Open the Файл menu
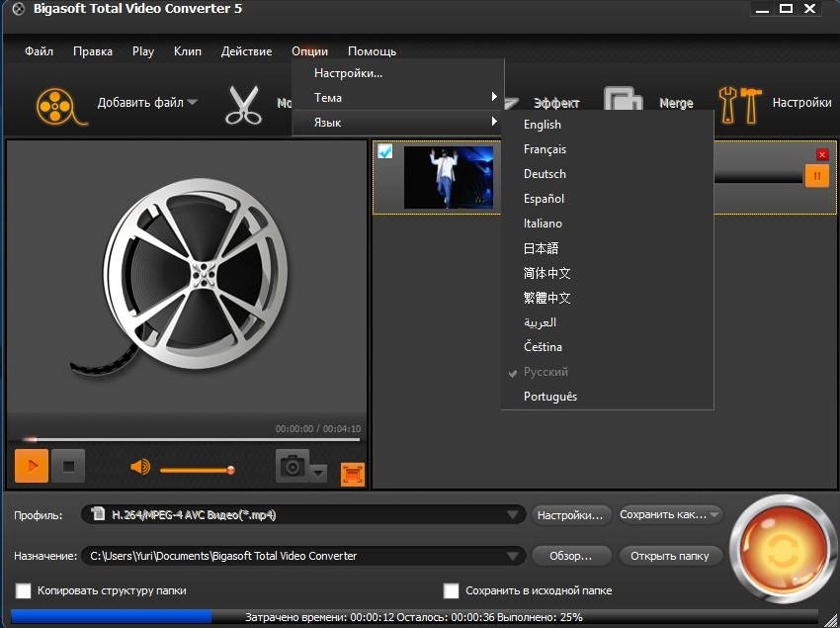Viewport: 840px width, 628px height. [39, 51]
